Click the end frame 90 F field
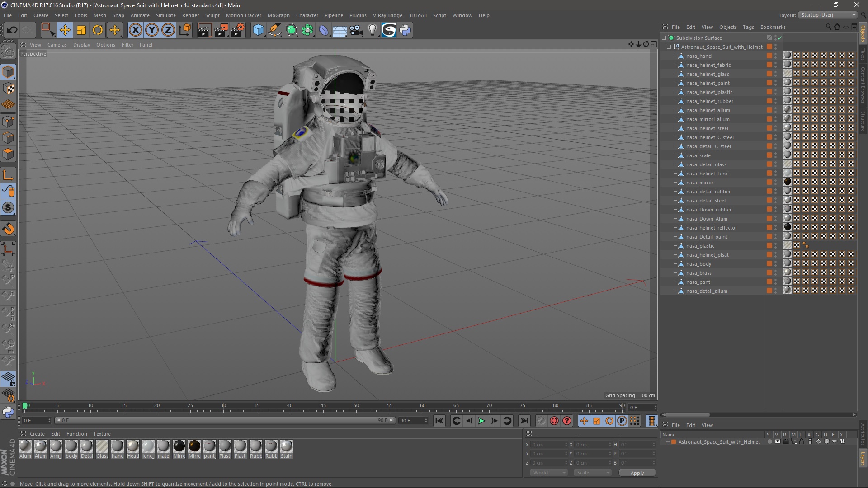Screen dimensions: 868x488 (x=413, y=421)
